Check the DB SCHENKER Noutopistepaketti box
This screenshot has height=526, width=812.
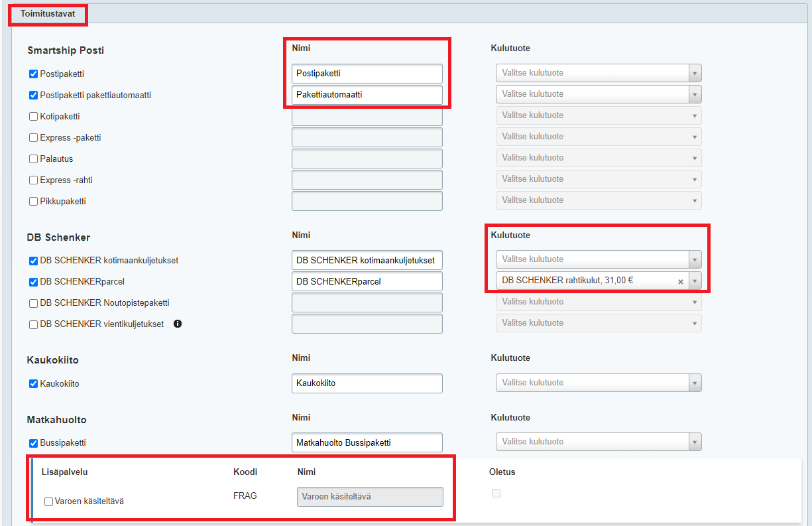pyautogui.click(x=34, y=303)
